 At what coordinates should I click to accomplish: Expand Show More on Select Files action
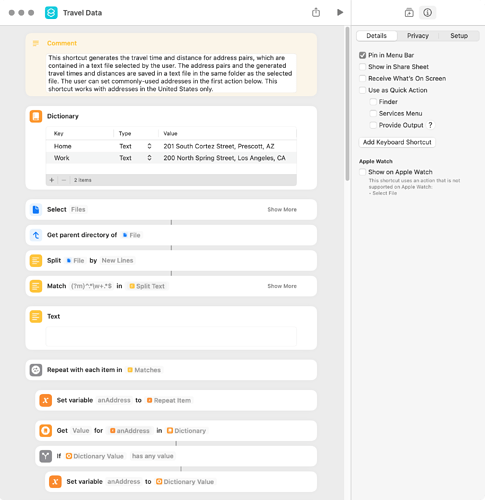[x=282, y=210]
